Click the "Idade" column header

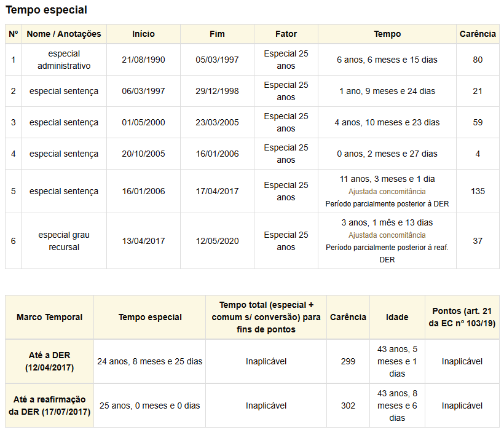[x=397, y=317]
